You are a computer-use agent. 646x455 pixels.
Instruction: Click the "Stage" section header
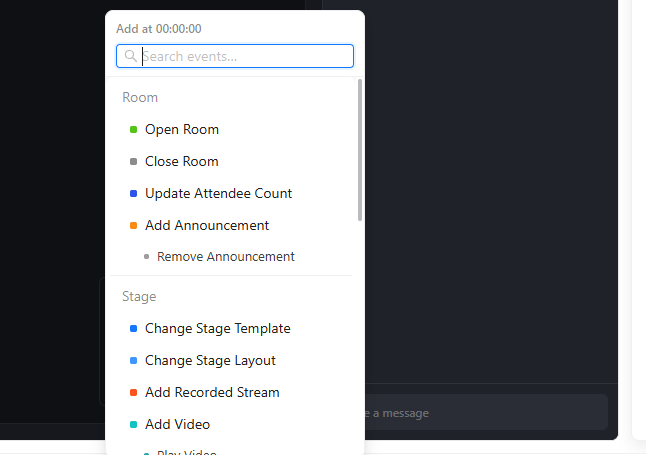139,297
